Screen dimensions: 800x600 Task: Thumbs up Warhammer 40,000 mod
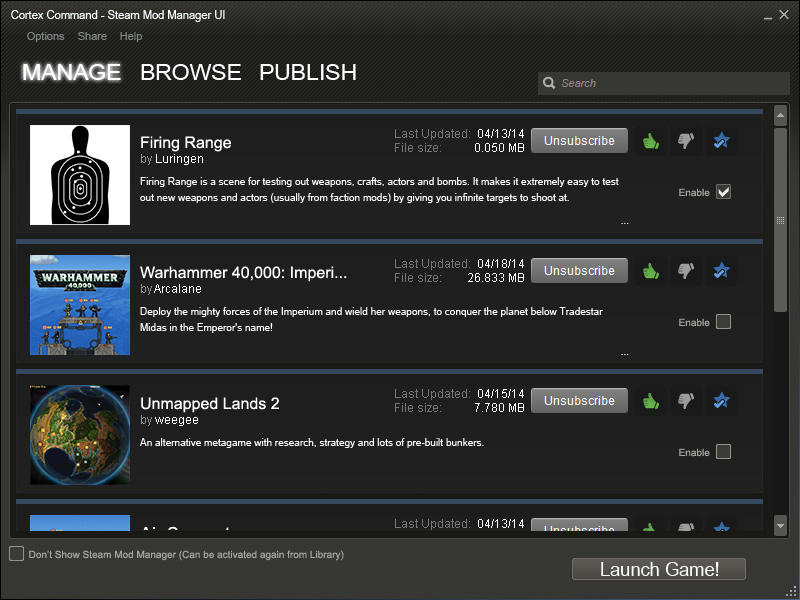651,271
